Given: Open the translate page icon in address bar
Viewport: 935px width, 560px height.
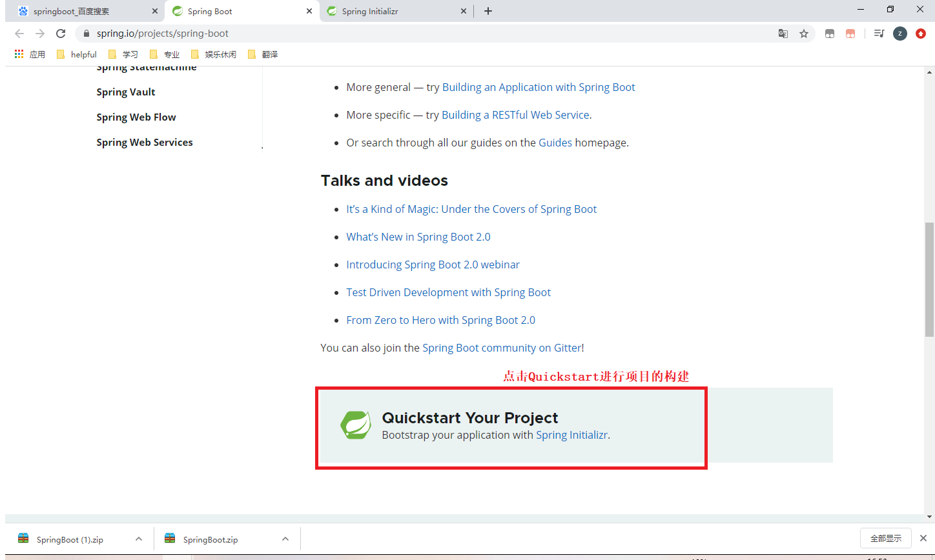Looking at the screenshot, I should pos(783,34).
